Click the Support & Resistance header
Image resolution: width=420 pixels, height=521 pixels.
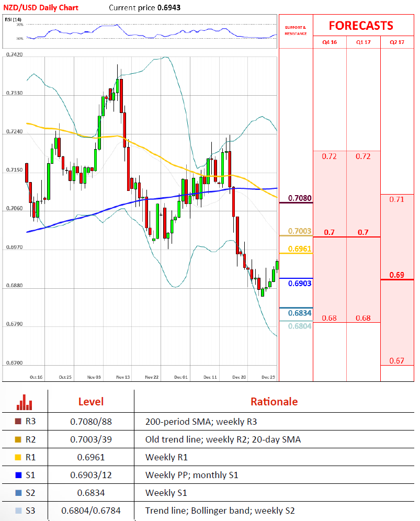click(296, 30)
